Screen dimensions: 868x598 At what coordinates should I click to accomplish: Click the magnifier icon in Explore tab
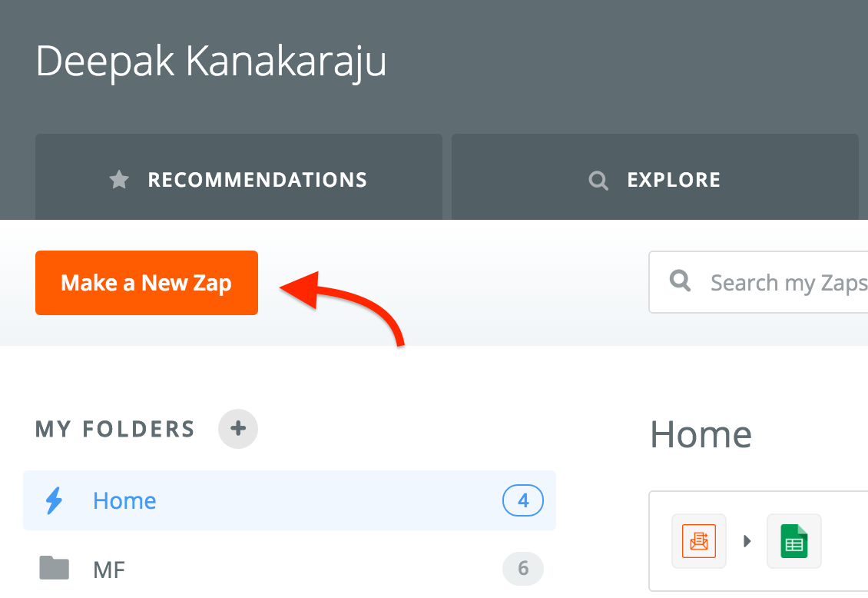(598, 181)
